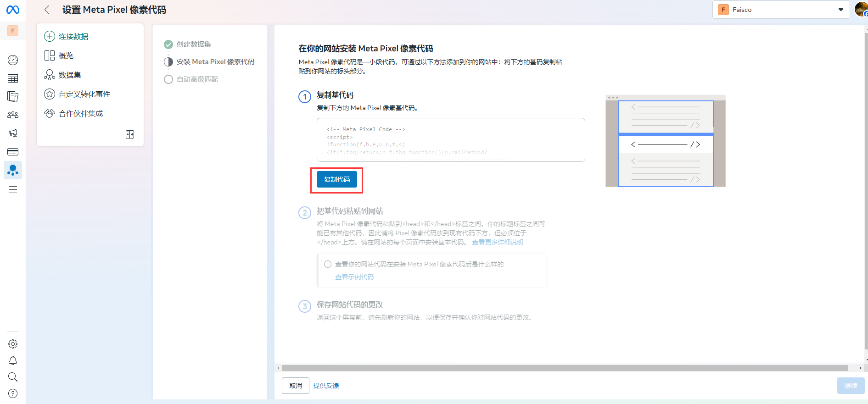This screenshot has height=404, width=868.
Task: Open the settings gear icon
Action: [x=13, y=344]
